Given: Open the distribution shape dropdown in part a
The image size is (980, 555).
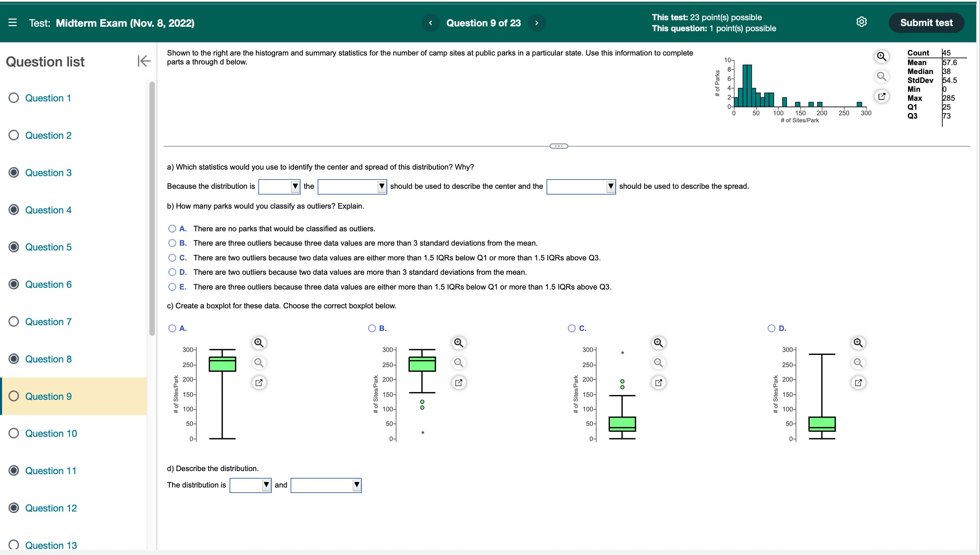Looking at the screenshot, I should (x=279, y=186).
